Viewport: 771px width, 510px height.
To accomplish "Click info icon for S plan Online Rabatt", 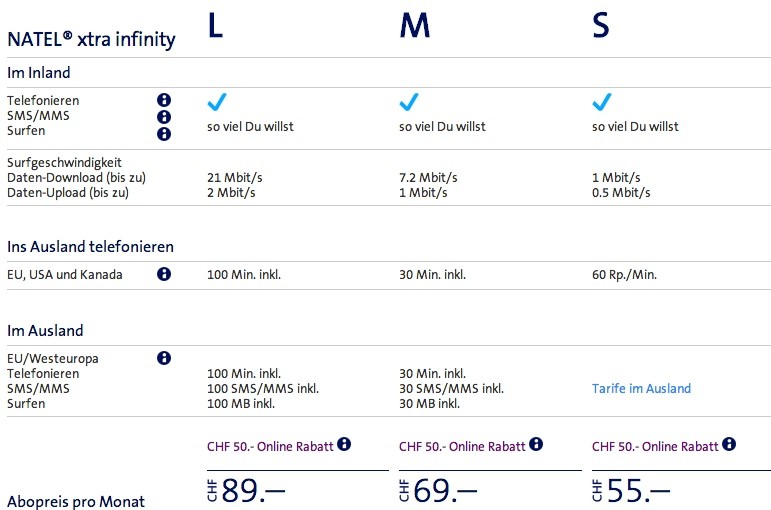I will click(729, 444).
